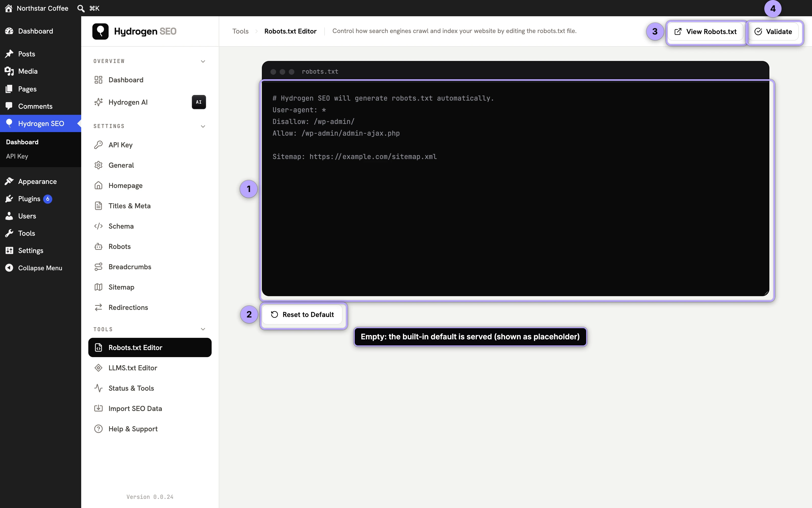Click the ⌘K search shortcut label
The image size is (812, 508).
[x=94, y=8]
